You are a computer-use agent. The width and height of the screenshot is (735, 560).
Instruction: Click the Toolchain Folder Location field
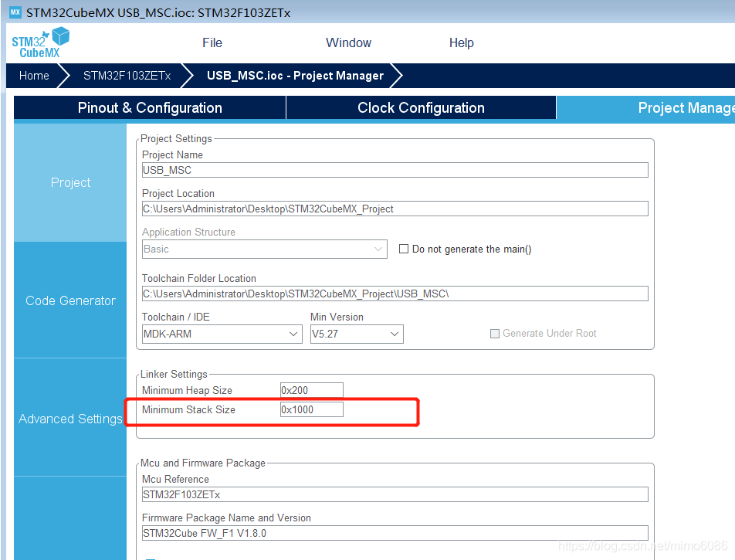pyautogui.click(x=395, y=294)
